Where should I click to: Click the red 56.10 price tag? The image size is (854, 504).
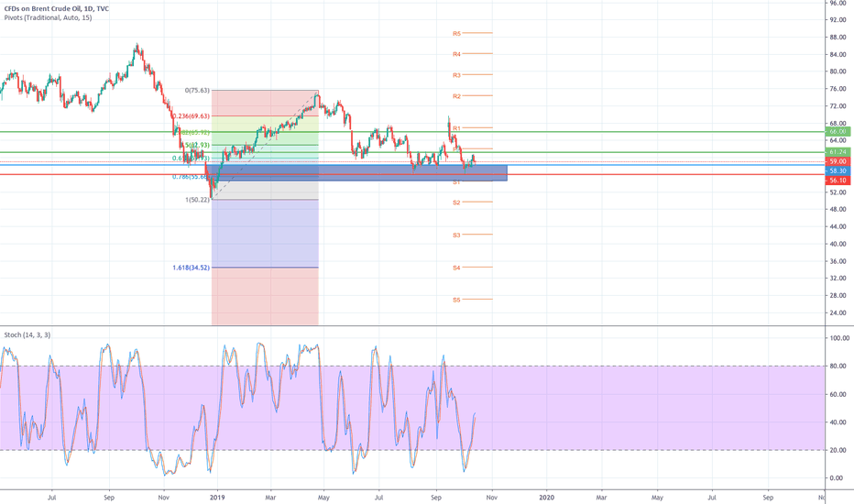coord(838,181)
